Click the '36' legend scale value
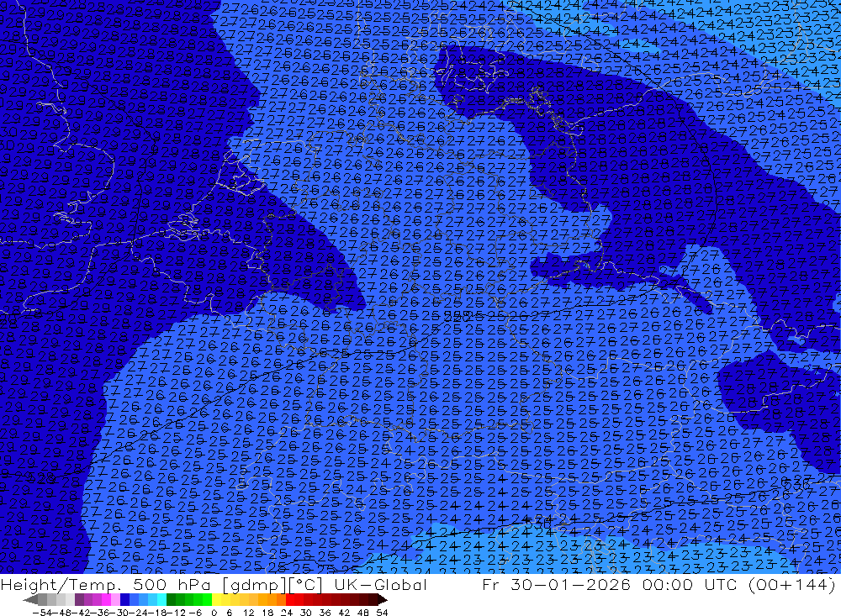 (325, 613)
